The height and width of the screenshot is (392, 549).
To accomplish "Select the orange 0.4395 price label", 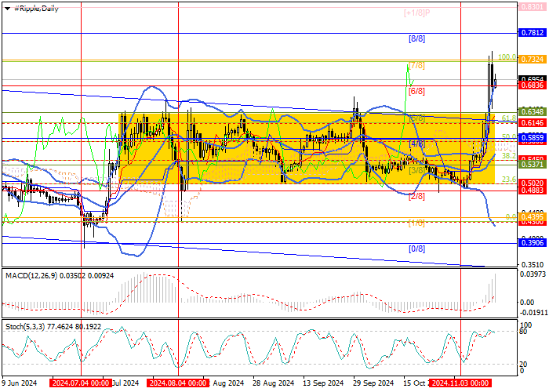I will click(x=533, y=217).
